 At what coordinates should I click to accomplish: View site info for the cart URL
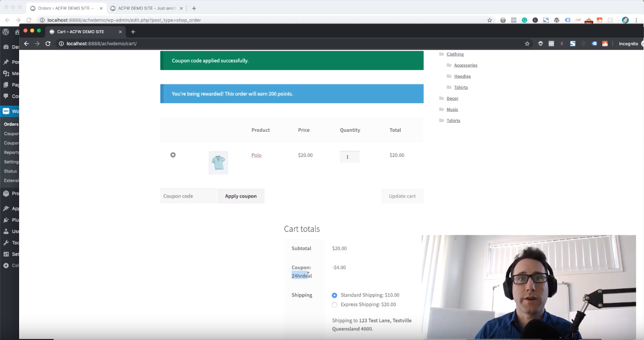61,44
